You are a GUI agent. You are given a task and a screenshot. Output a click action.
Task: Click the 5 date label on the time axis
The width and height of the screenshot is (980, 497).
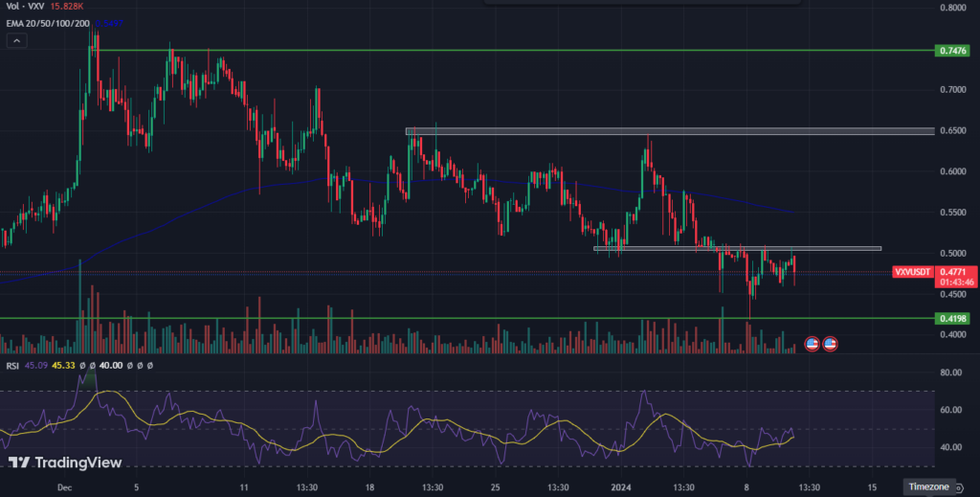point(136,487)
